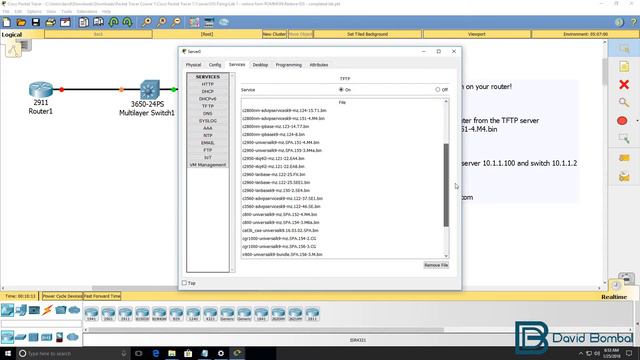
Task: Select DHCPv6 in the services list
Action: 208,99
